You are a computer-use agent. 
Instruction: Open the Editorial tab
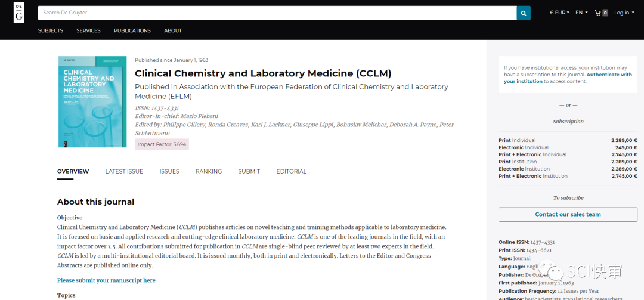tap(291, 171)
